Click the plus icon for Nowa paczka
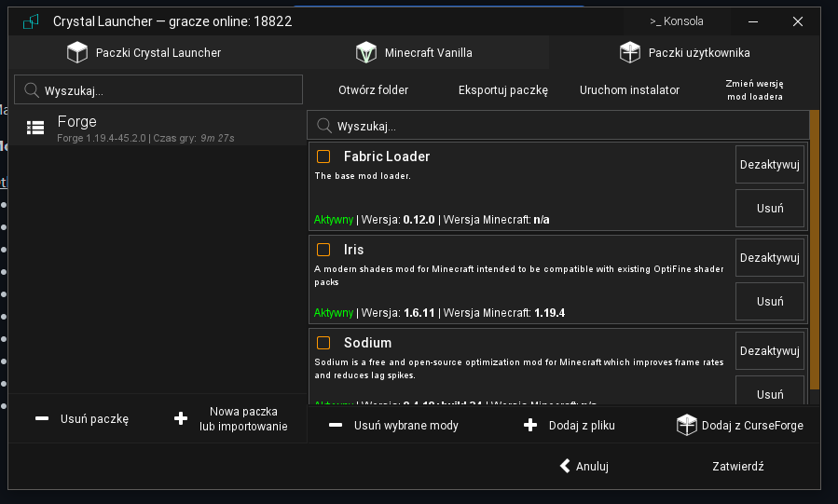Image resolution: width=838 pixels, height=504 pixels. tap(181, 419)
